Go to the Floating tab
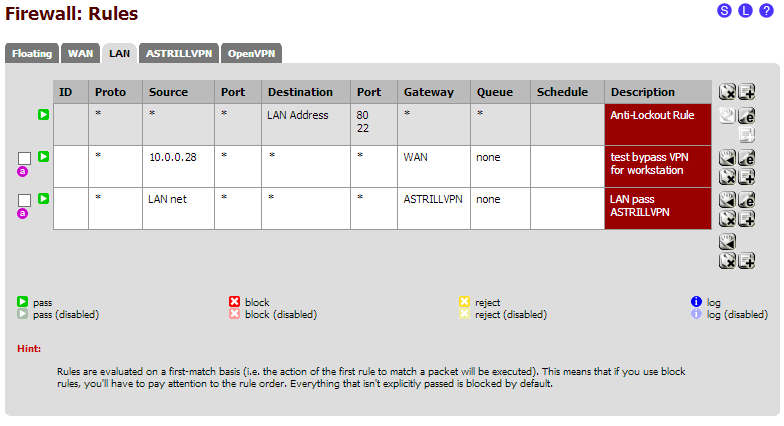This screenshot has height=426, width=784. coord(32,54)
